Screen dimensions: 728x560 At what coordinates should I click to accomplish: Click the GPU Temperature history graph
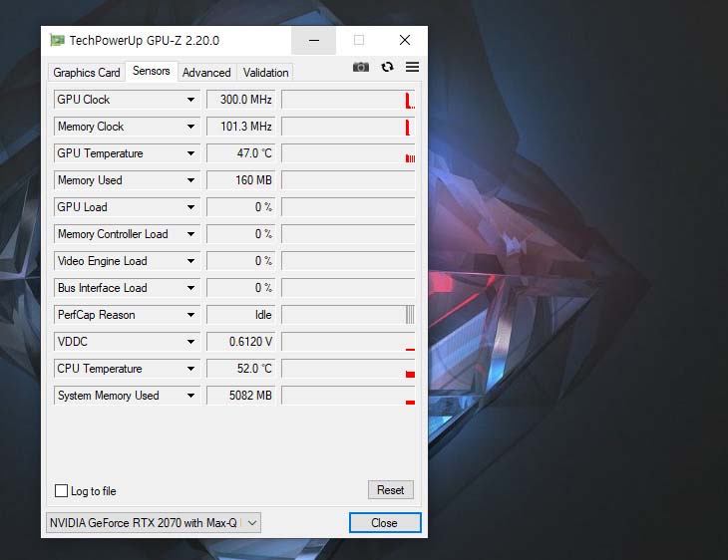coord(348,153)
